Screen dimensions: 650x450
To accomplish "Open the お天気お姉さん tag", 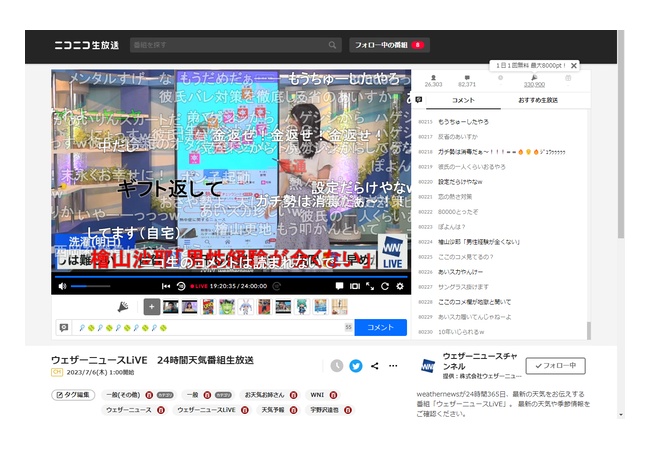I will (264, 395).
